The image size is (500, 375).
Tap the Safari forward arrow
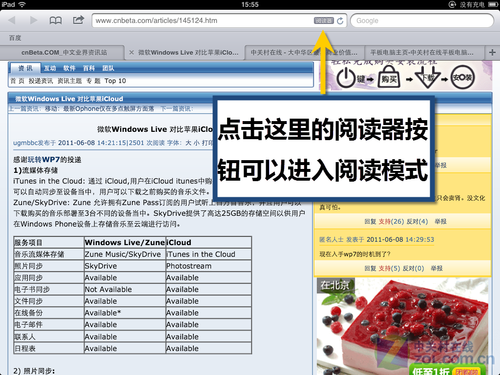click(33, 20)
